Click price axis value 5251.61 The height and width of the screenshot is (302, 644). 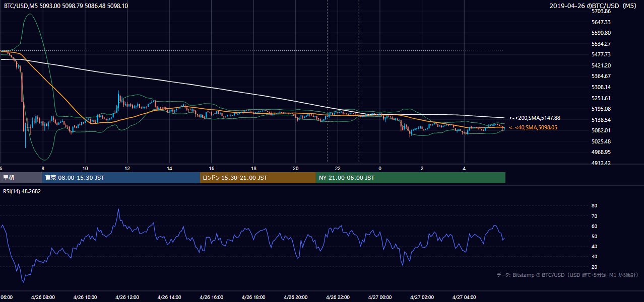pos(601,98)
